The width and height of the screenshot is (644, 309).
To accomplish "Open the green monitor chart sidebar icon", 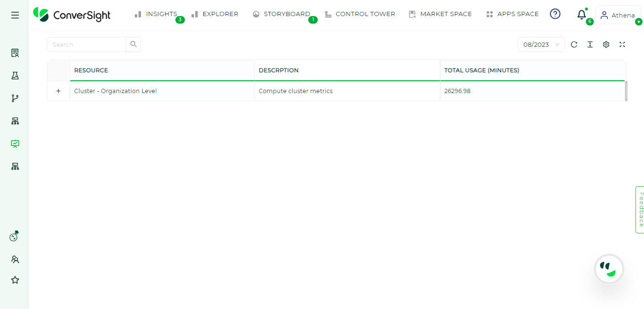I will point(15,144).
